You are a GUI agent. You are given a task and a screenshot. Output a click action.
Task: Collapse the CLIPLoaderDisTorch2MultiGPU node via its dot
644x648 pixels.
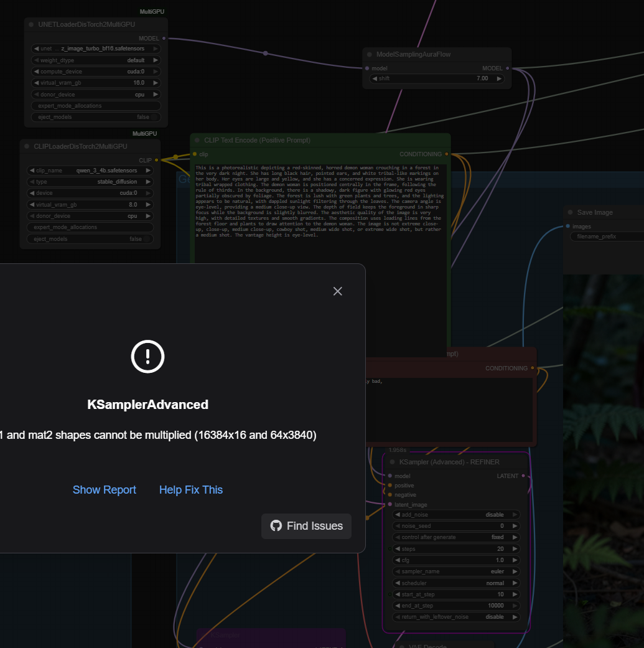(27, 146)
